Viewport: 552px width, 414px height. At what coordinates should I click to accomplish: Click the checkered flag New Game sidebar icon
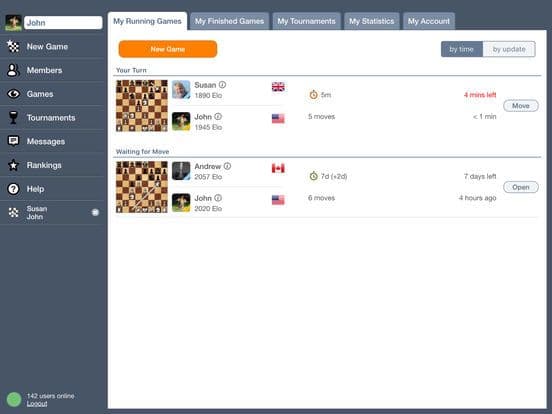[x=13, y=46]
